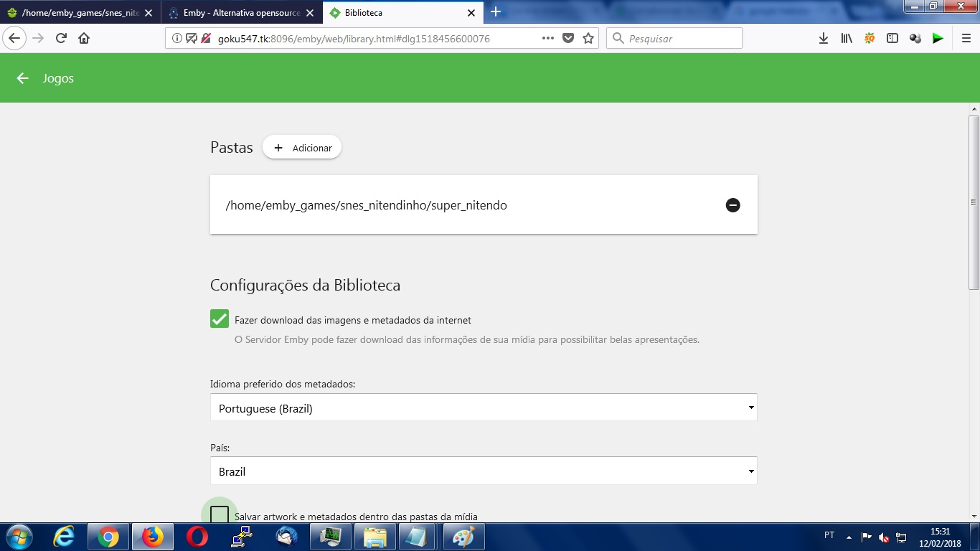Save the page to Pocket
980x551 pixels.
(568, 39)
